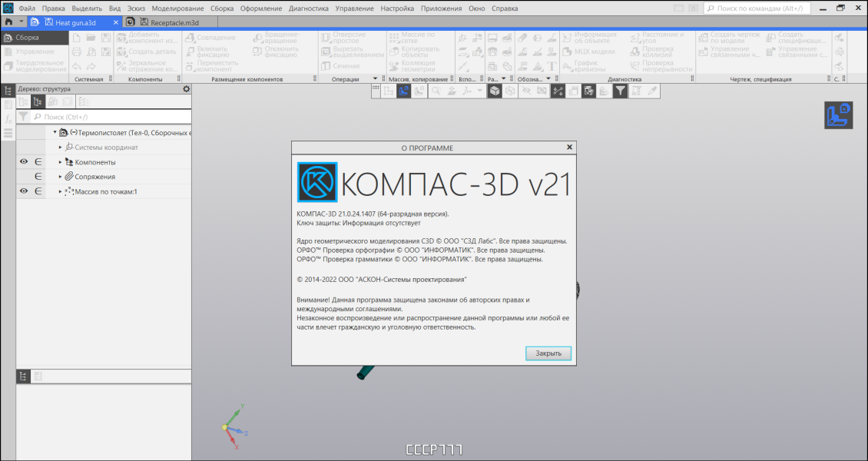
Task: Open the Моделирование menu
Action: (x=177, y=8)
